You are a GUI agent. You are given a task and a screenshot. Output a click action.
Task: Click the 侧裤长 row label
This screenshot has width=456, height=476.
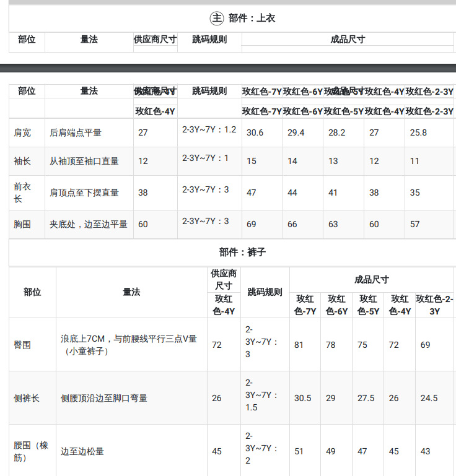tap(27, 398)
